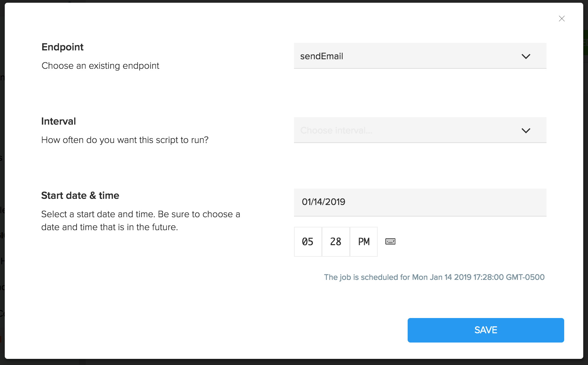
Task: Toggle the PM period field
Action: tap(364, 242)
